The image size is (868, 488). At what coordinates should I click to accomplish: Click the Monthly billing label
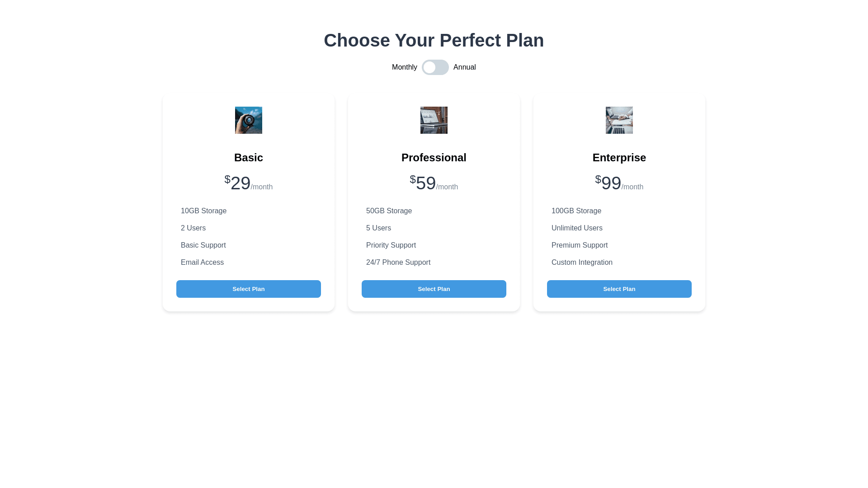[x=404, y=67]
